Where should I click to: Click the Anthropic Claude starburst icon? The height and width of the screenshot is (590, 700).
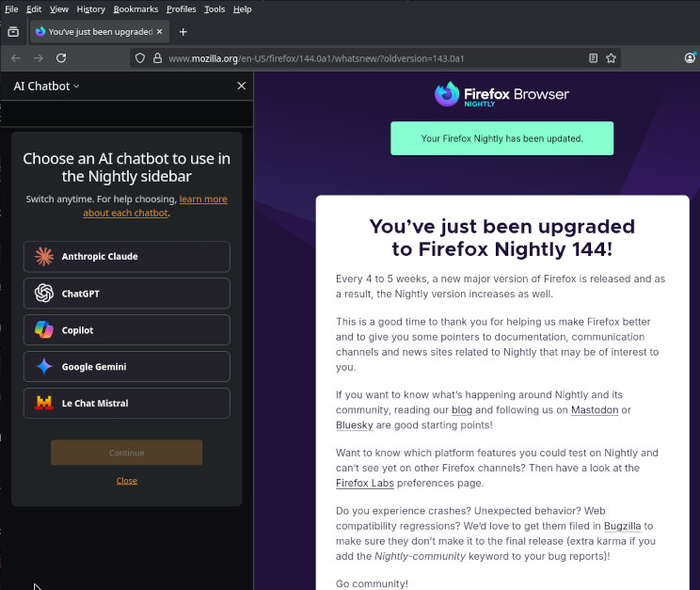[x=44, y=256]
